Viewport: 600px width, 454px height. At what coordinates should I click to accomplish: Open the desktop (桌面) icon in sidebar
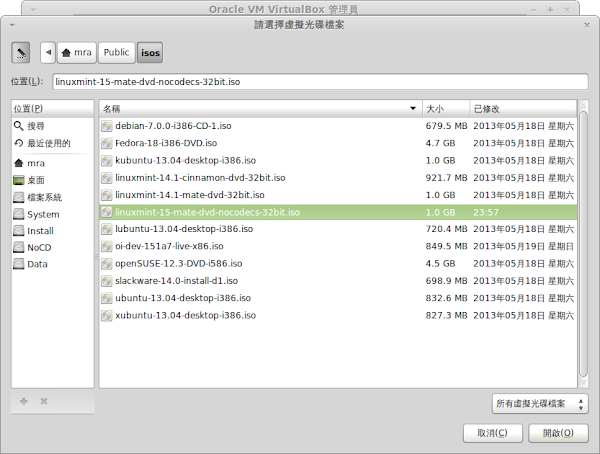click(18, 180)
